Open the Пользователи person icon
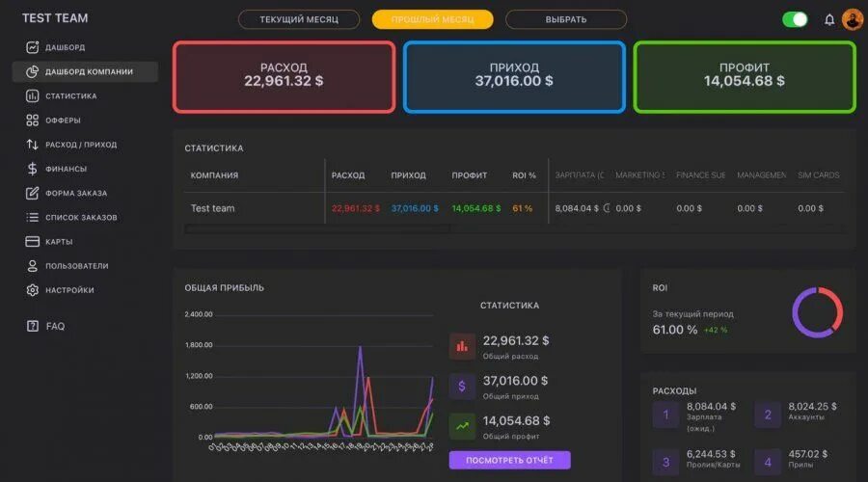This screenshot has height=482, width=868. [32, 266]
